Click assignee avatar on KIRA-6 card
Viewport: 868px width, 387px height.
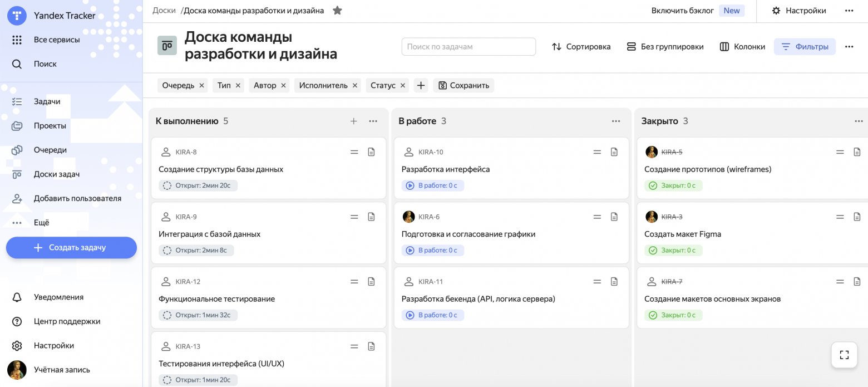(409, 217)
